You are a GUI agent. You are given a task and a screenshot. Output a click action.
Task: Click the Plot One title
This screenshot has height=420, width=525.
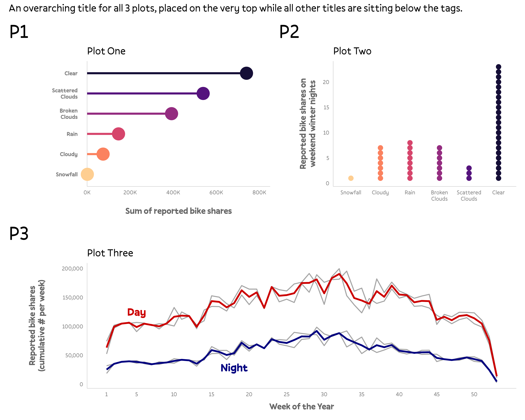click(106, 51)
